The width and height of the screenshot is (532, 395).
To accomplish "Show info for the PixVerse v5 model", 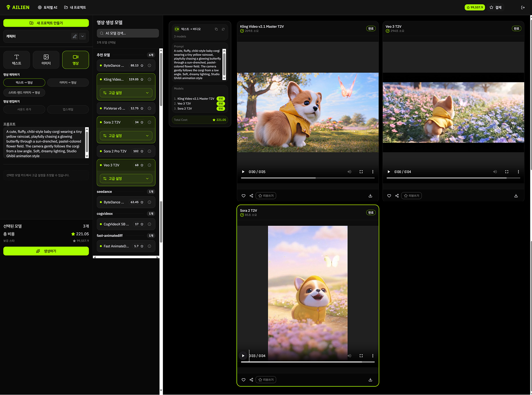I will (x=149, y=108).
